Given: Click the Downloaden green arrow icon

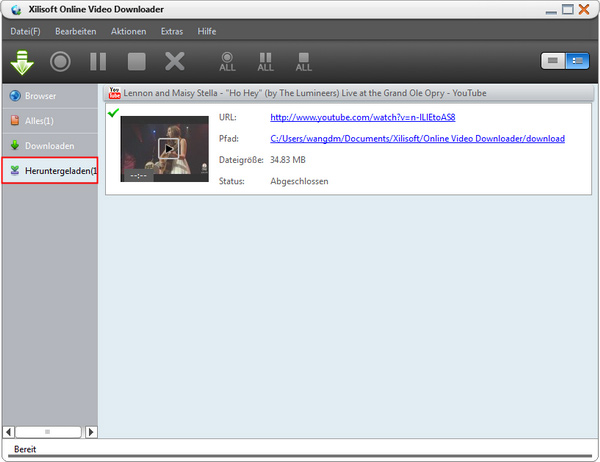Looking at the screenshot, I should pyautogui.click(x=15, y=145).
